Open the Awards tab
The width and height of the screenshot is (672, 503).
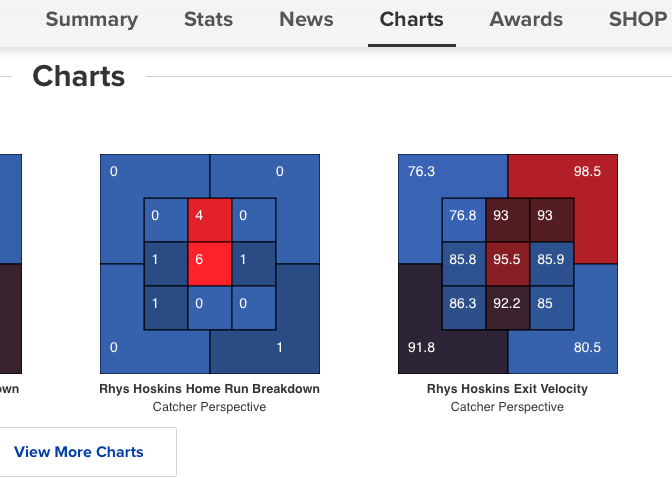pos(526,19)
